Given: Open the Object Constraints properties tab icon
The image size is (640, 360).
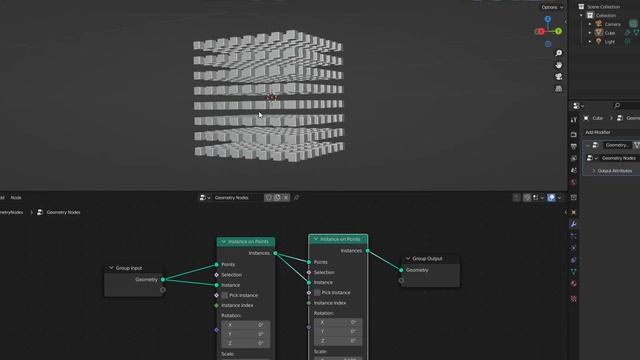Looking at the screenshot, I should [573, 260].
